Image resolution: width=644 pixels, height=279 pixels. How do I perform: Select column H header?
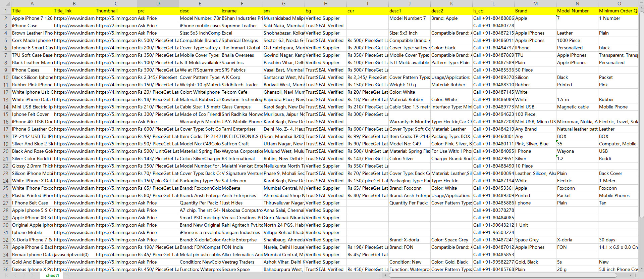pos(326,4)
